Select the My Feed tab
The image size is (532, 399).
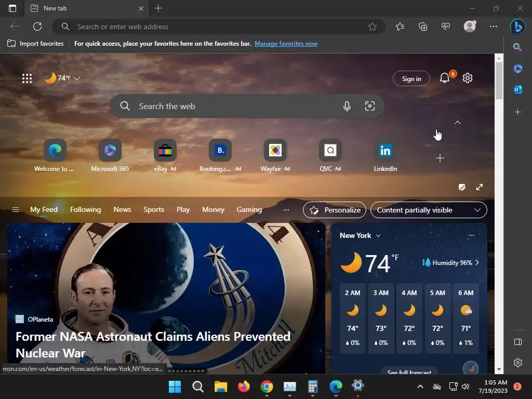coord(44,210)
